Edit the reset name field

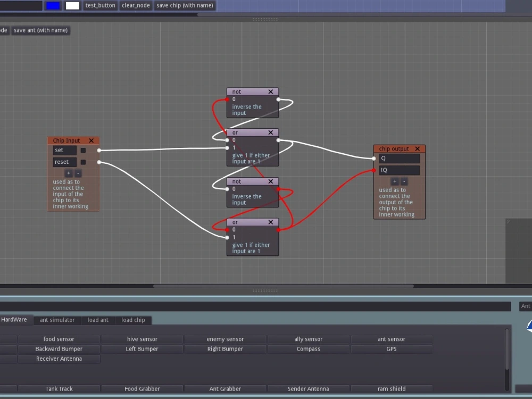click(64, 162)
